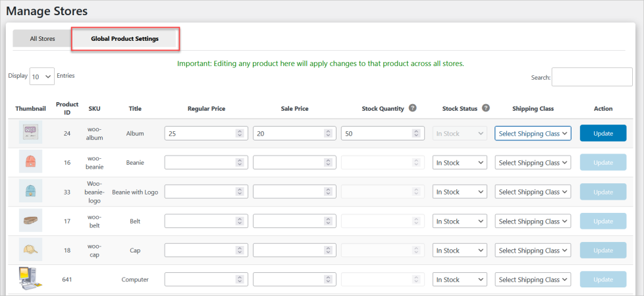The height and width of the screenshot is (296, 644).
Task: Click the Beanie with Logo thumbnail
Action: click(x=30, y=191)
